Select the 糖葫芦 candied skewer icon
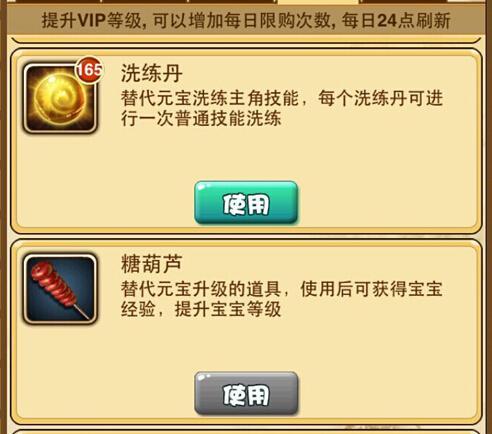The image size is (492, 434). (x=60, y=289)
